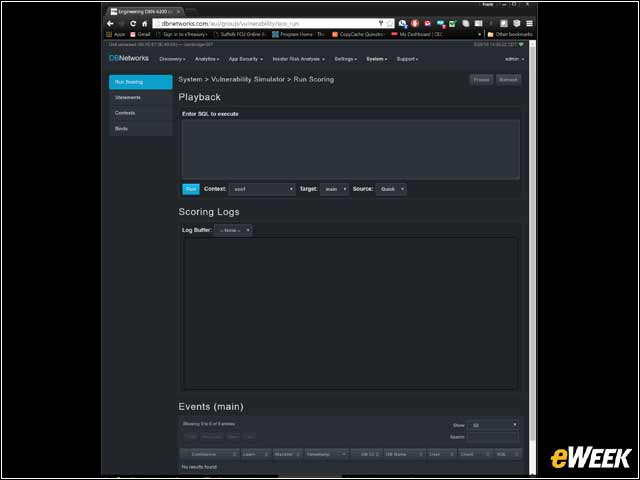Open the Gmail bookmark
The height and width of the screenshot is (480, 640).
[140, 35]
